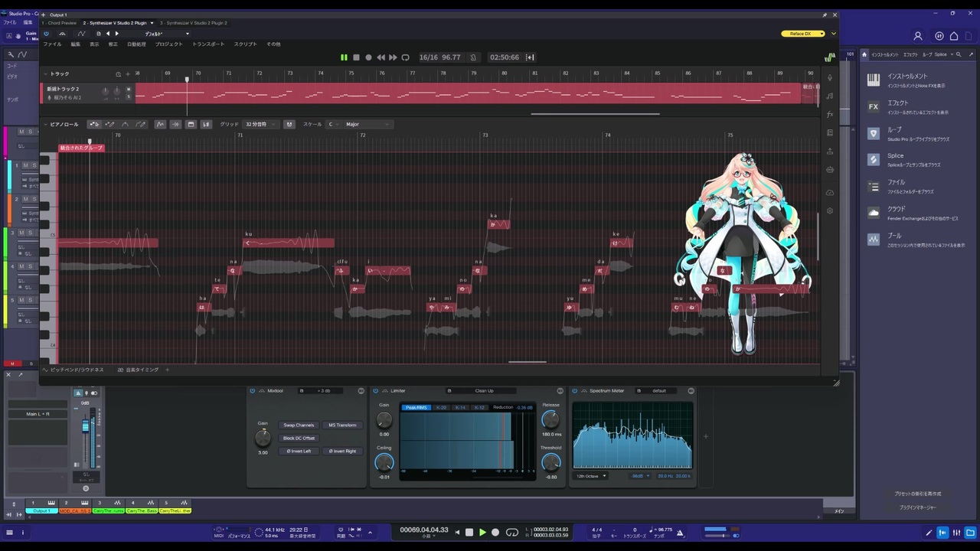This screenshot has width=980, height=551.
Task: Click the MS Transform button in Mixtool
Action: coord(342,425)
